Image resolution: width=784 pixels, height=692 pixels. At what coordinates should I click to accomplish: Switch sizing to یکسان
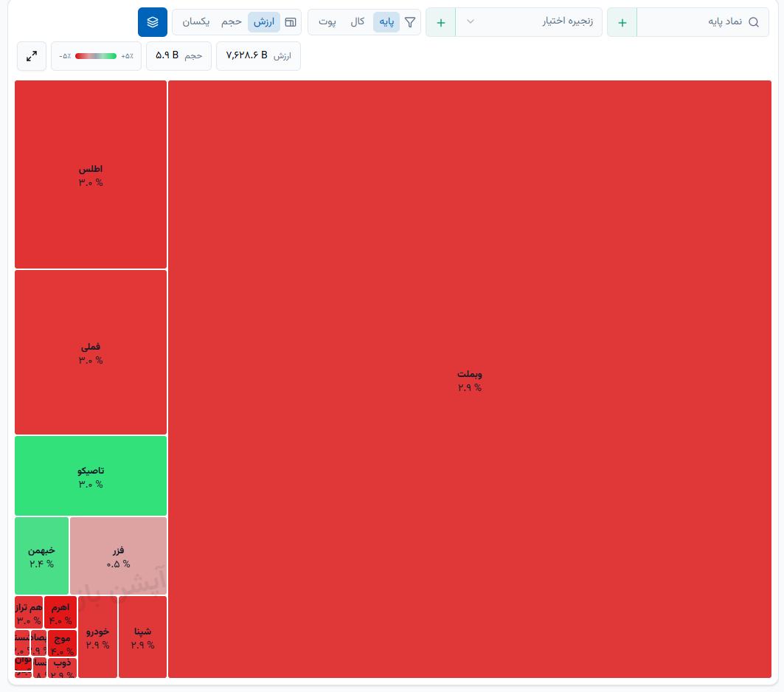click(195, 22)
